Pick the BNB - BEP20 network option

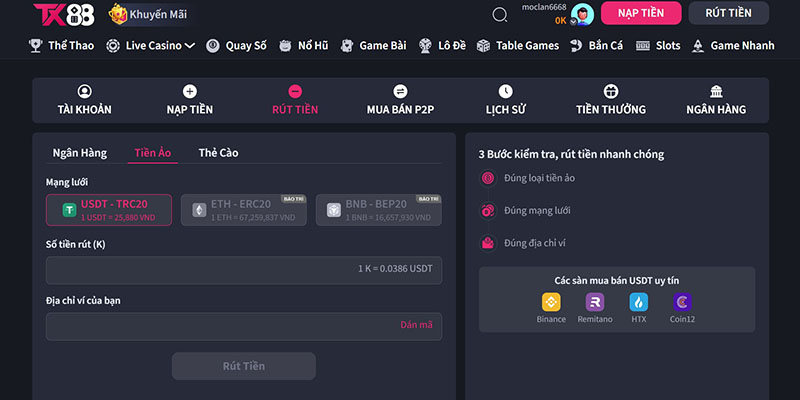pyautogui.click(x=378, y=210)
